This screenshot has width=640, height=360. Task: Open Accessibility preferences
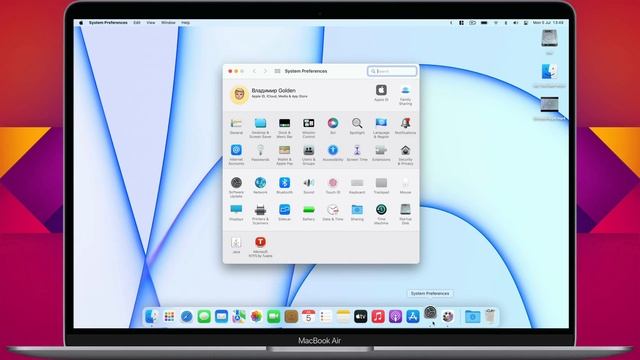click(x=333, y=150)
